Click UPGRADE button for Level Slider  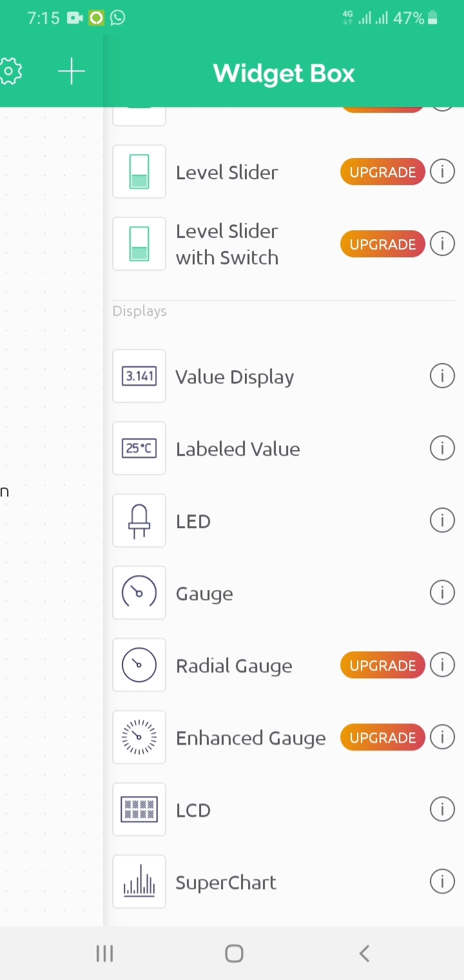[383, 172]
